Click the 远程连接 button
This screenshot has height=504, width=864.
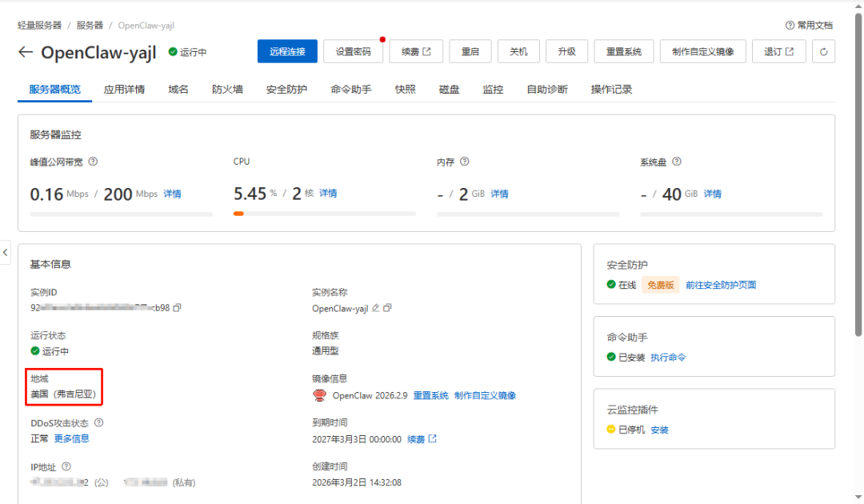pos(287,52)
